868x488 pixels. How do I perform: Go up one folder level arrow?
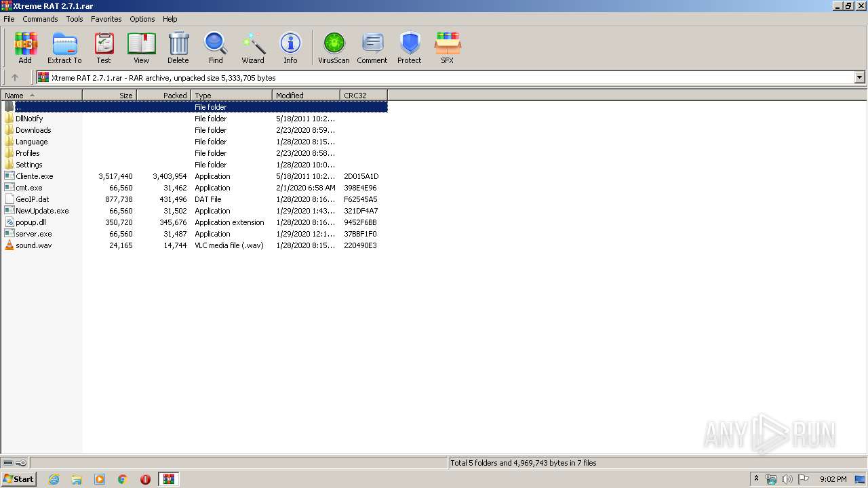click(15, 77)
